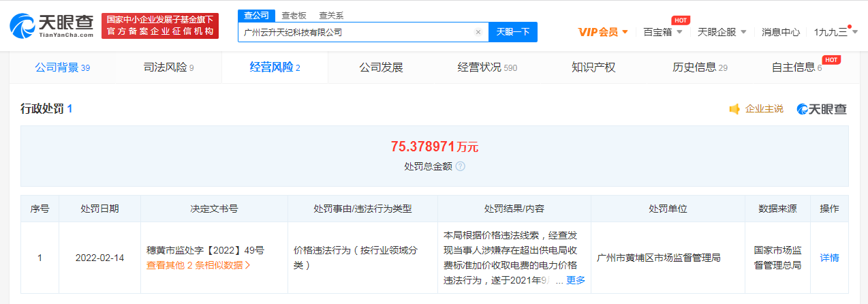Click the 处罚单位 column header
The width and height of the screenshot is (868, 304).
[x=668, y=209]
